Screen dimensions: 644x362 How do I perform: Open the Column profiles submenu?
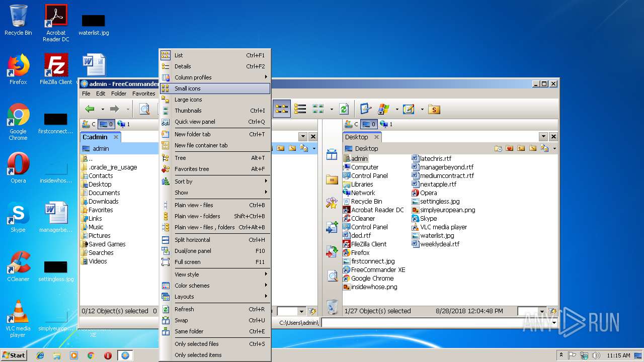coord(215,77)
